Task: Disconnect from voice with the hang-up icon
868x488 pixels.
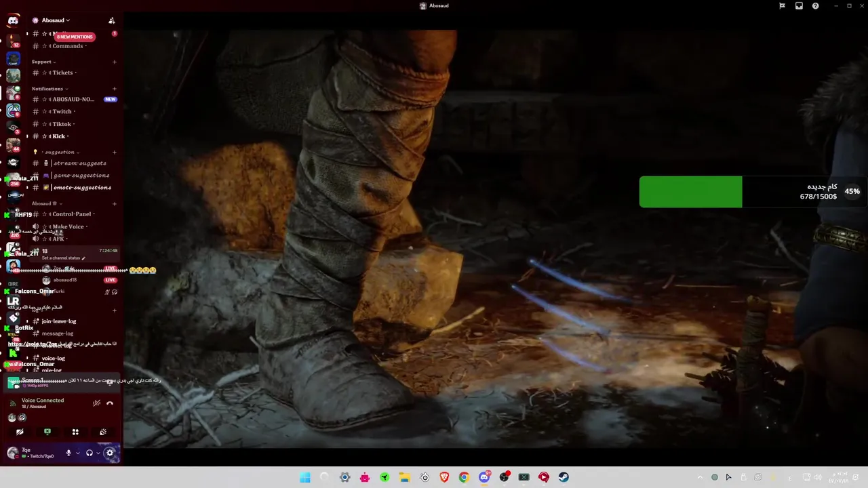Action: click(110, 403)
